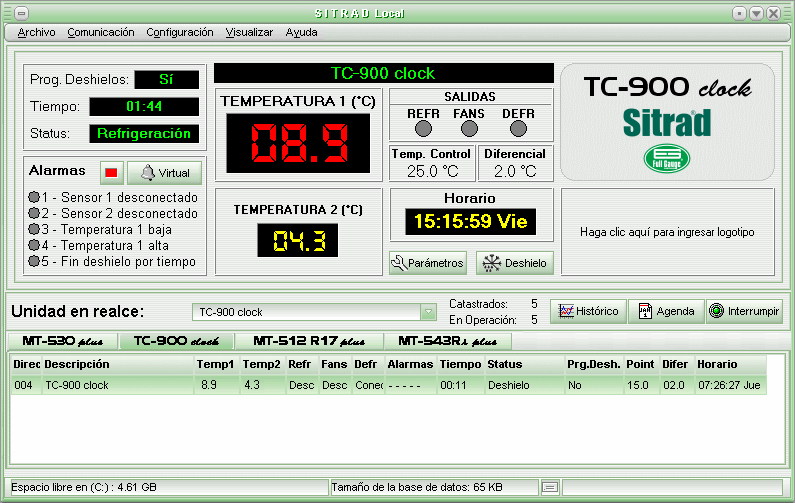This screenshot has width=795, height=503.
Task: Sort table by Temp2 column header
Action: point(263,364)
